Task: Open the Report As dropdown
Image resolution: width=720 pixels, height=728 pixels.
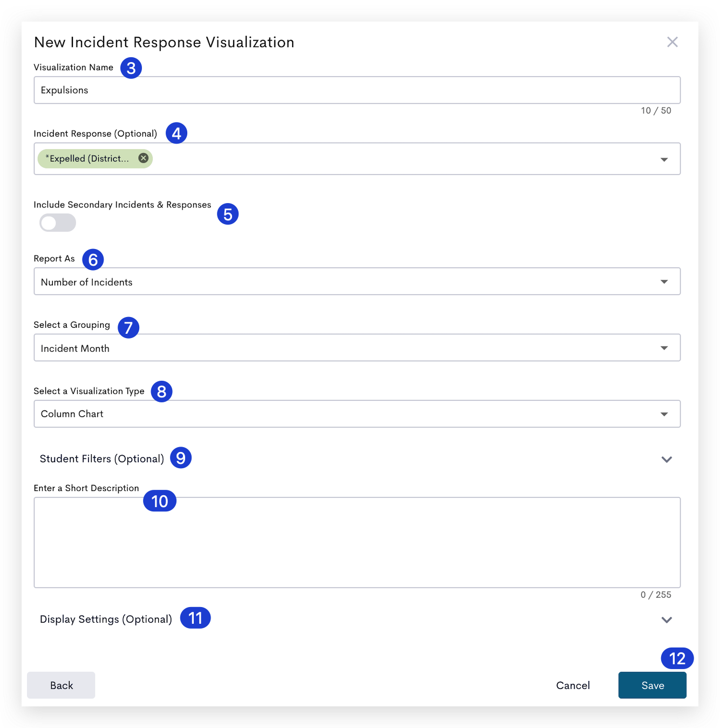Action: (x=357, y=281)
